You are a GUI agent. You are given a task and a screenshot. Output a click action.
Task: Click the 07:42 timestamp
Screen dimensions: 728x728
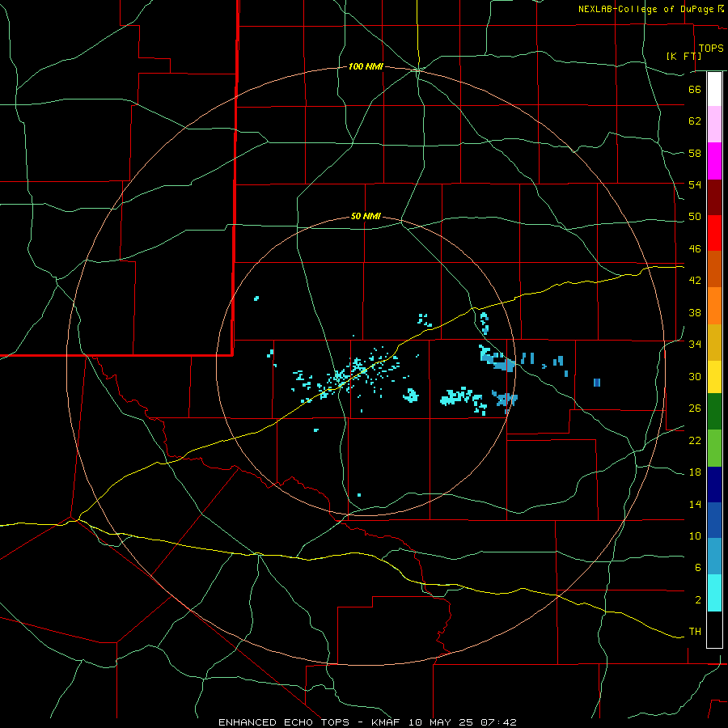[497, 722]
